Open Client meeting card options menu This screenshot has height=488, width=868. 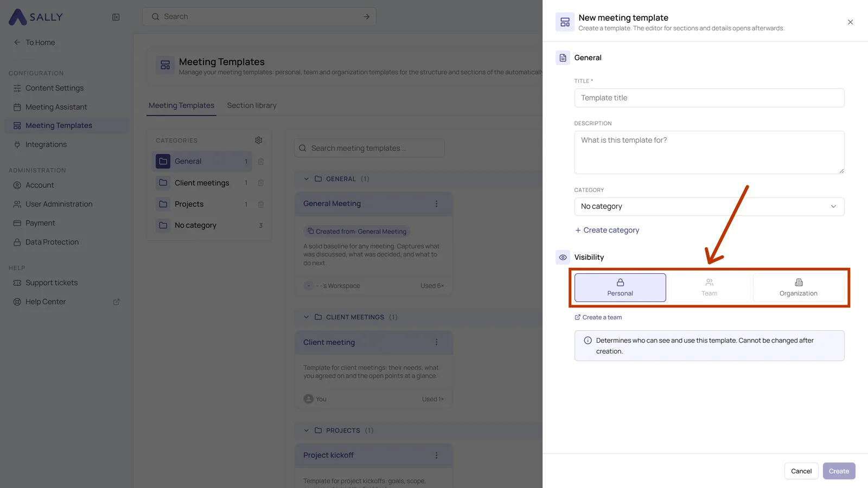pos(436,342)
